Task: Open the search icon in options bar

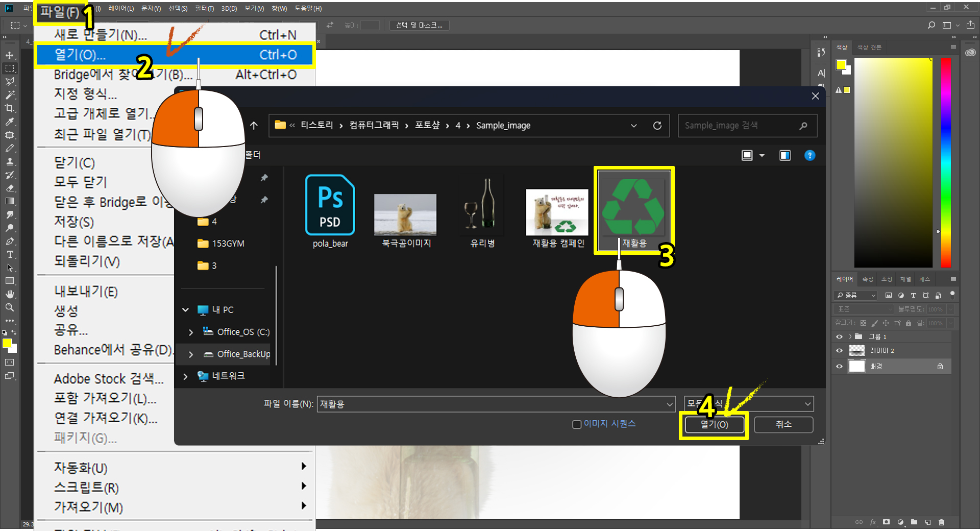Action: coord(932,25)
